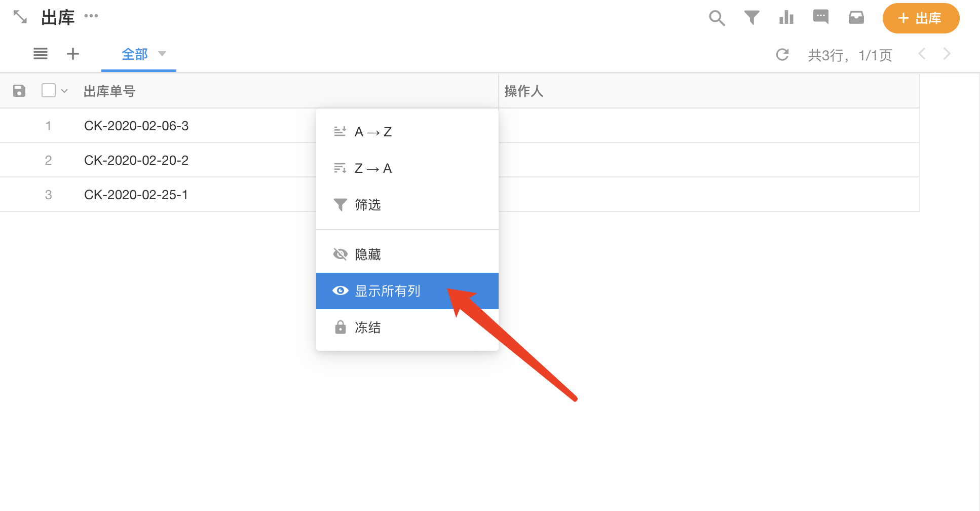Image resolution: width=980 pixels, height=511 pixels.
Task: Click the orange 出库 add button
Action: click(921, 18)
